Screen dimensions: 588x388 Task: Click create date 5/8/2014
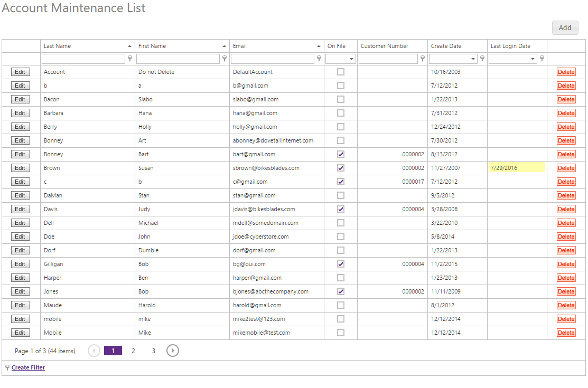(x=443, y=236)
